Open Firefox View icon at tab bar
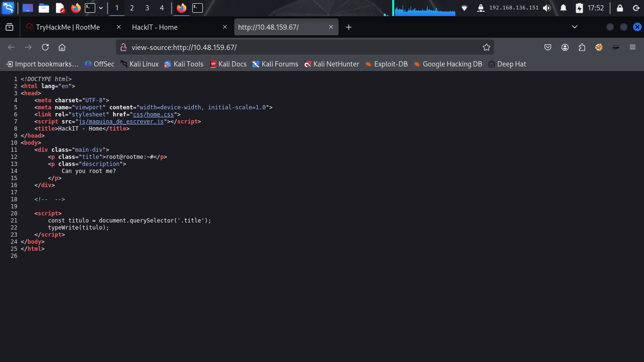The height and width of the screenshot is (362, 644). pyautogui.click(x=9, y=27)
